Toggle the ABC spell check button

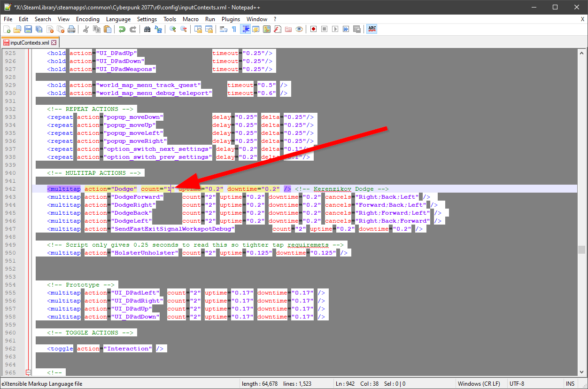[x=372, y=29]
